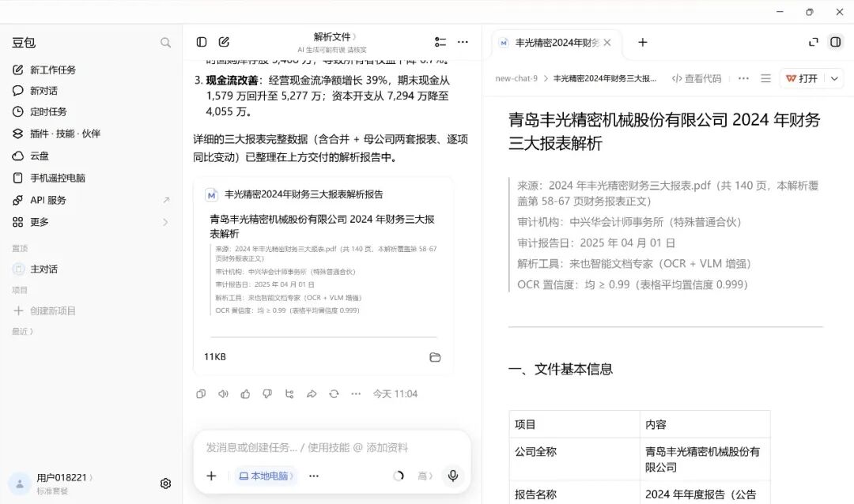This screenshot has width=854, height=504.
Task: Share the reply
Action: (x=312, y=393)
